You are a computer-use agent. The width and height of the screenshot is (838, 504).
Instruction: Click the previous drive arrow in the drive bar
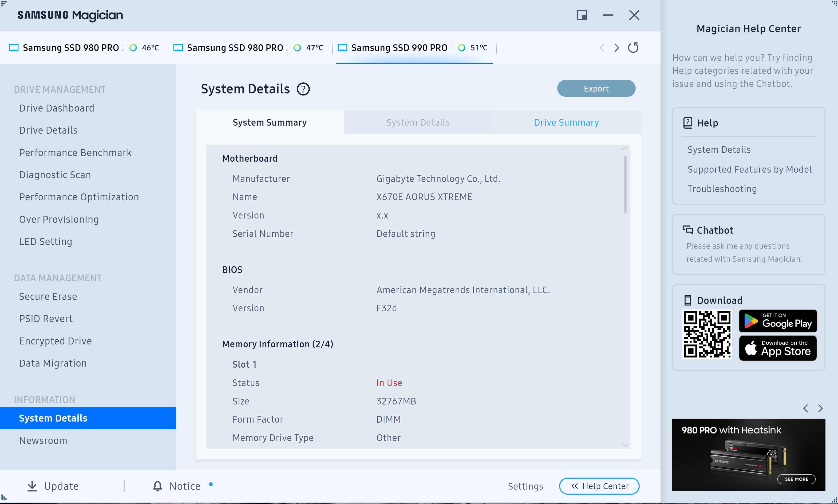tap(602, 47)
